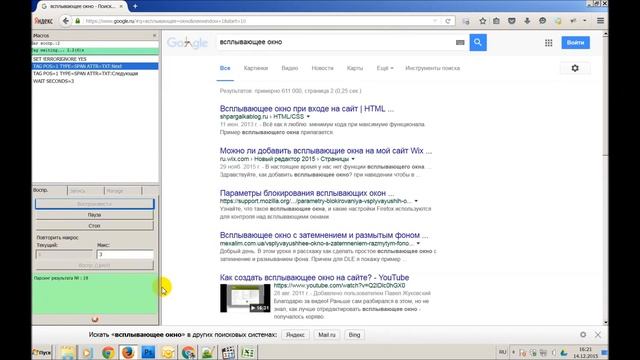Image resolution: width=640 pixels, height=360 pixels.
Task: Show bookmarks list icon in toolbar
Action: (x=496, y=21)
